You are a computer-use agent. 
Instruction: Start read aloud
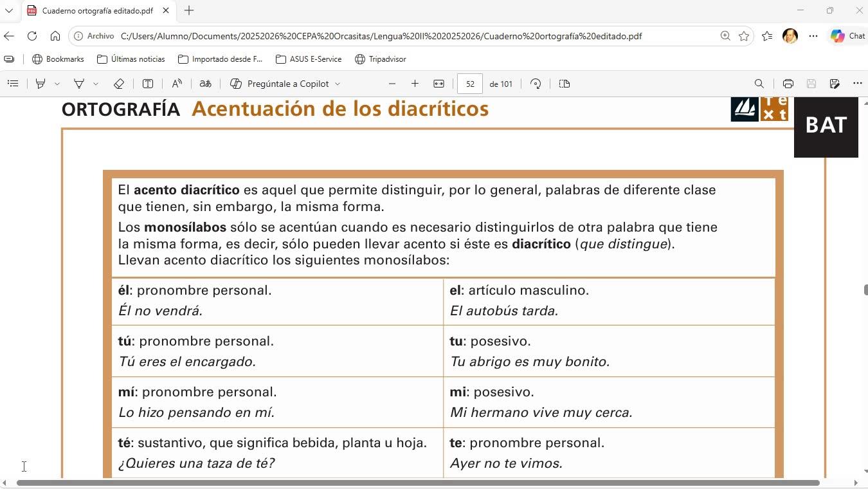pyautogui.click(x=177, y=84)
